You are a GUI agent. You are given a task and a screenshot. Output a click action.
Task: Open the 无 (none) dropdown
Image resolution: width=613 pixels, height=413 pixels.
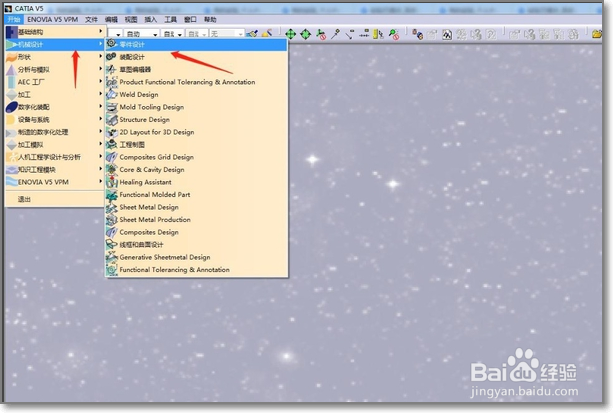[227, 34]
